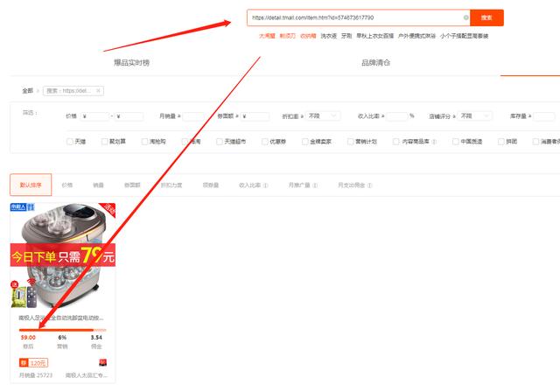Sort results by 收入比率
This screenshot has width=560, height=392.
click(249, 185)
